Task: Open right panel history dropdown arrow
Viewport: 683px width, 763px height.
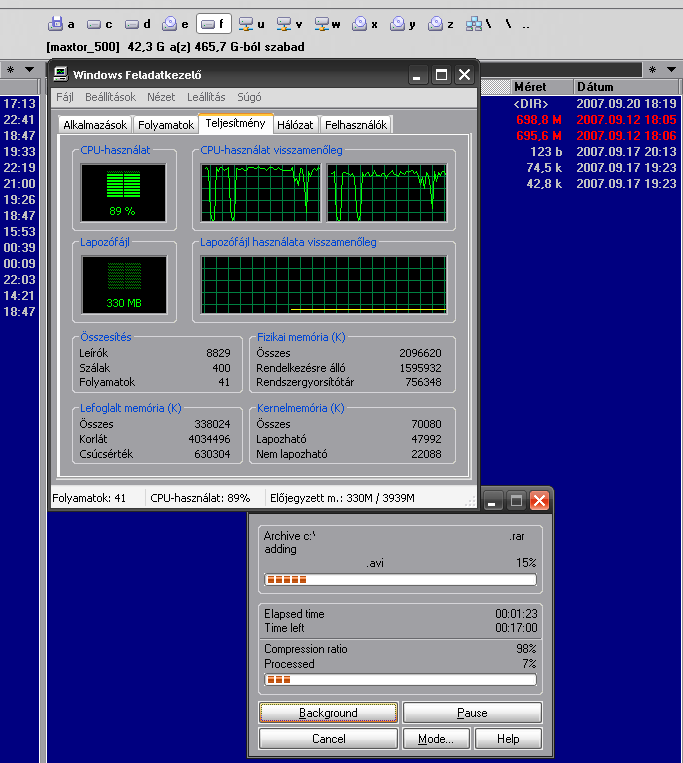Action: click(x=671, y=70)
